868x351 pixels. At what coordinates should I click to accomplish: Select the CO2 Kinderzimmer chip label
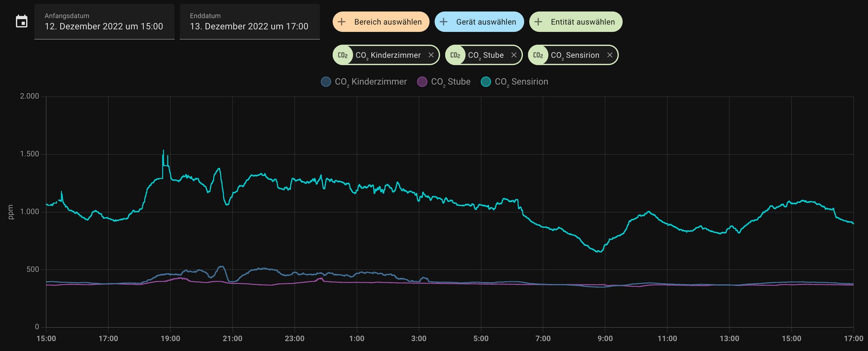click(x=388, y=55)
